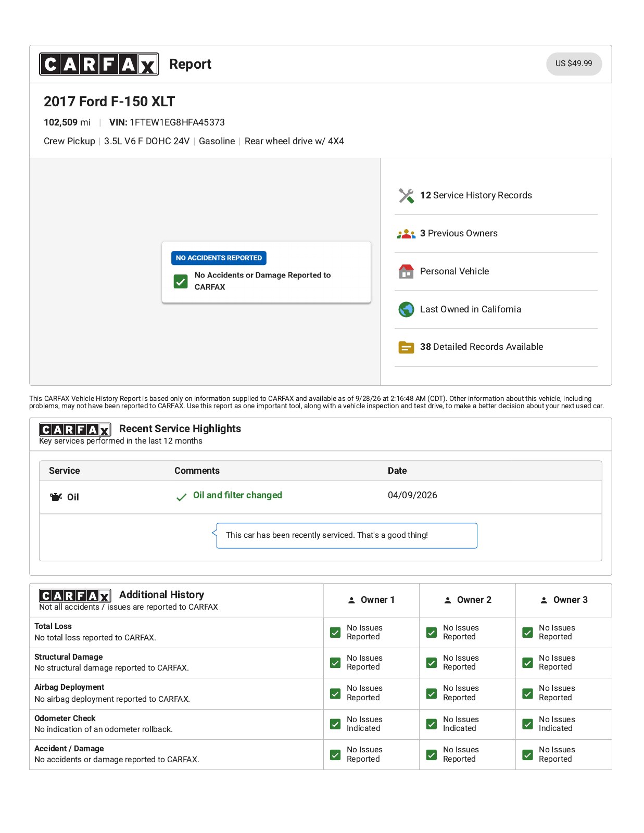Click the green check next to Oil and filter changed
The height and width of the screenshot is (833, 644).
[181, 497]
